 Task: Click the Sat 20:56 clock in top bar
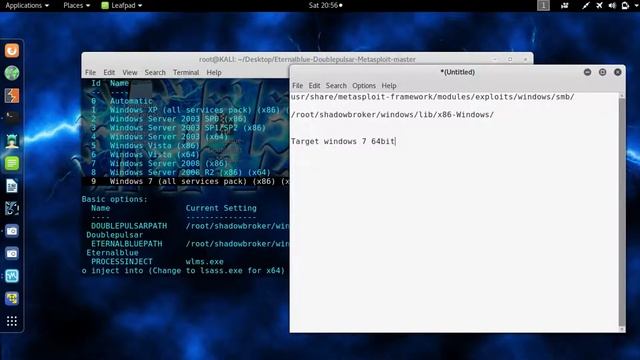coord(325,5)
